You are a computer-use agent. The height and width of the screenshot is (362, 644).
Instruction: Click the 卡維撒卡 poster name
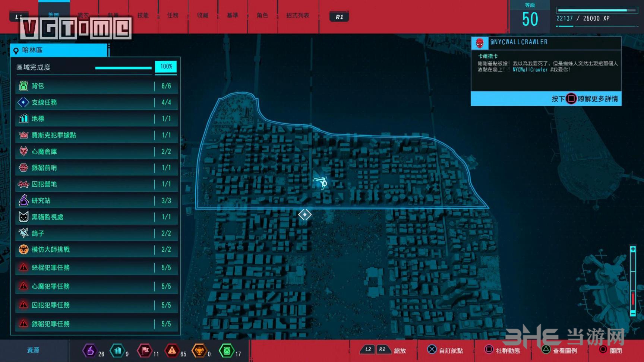(488, 56)
